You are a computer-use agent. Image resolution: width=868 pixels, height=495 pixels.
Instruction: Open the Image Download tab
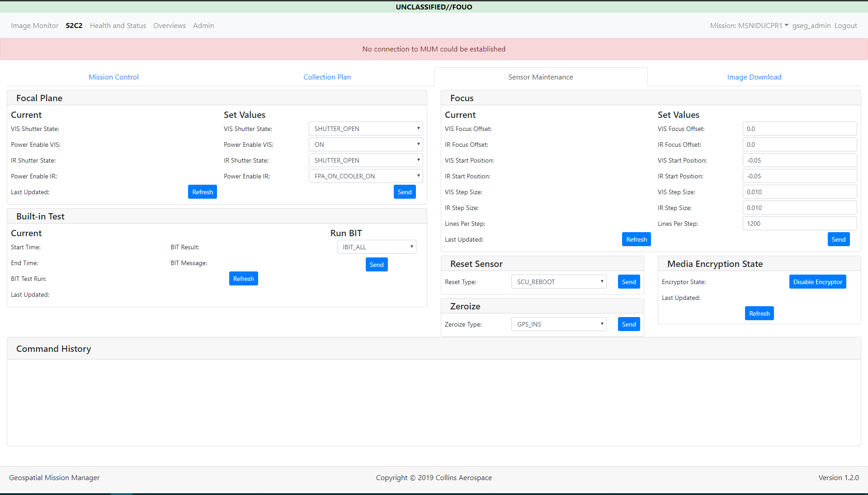pyautogui.click(x=754, y=77)
